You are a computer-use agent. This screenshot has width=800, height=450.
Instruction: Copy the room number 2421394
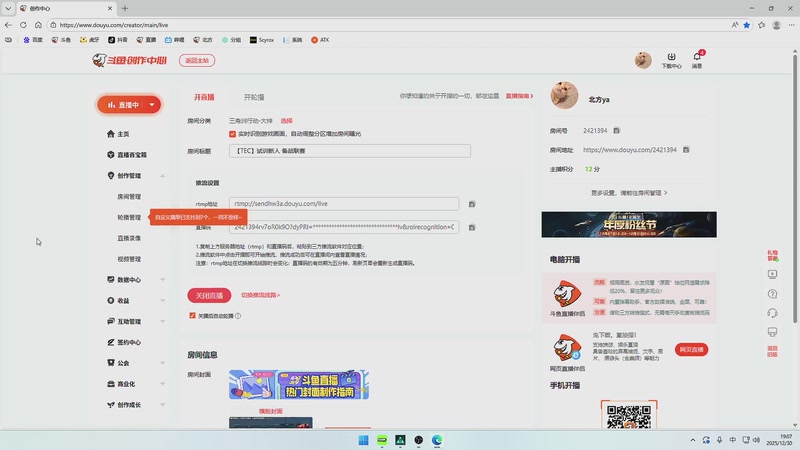(x=616, y=131)
